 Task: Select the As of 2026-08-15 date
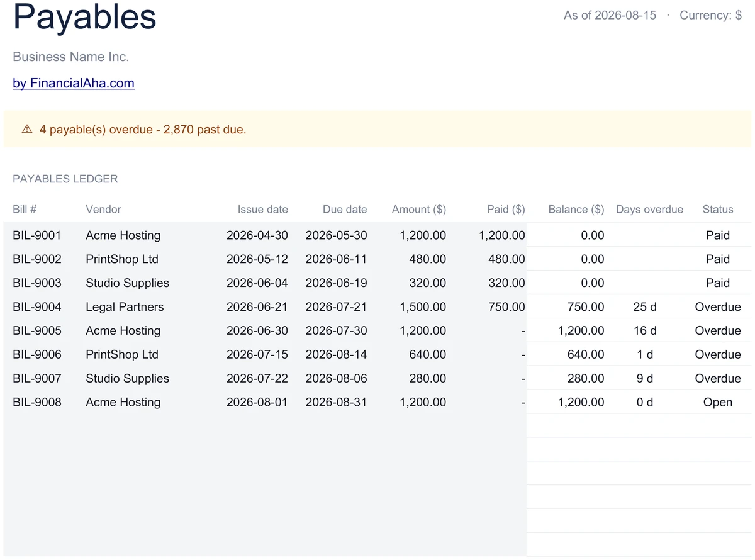click(x=610, y=15)
